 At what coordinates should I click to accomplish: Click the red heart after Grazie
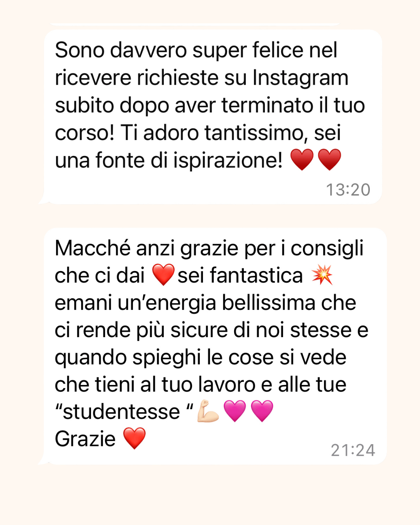(135, 438)
